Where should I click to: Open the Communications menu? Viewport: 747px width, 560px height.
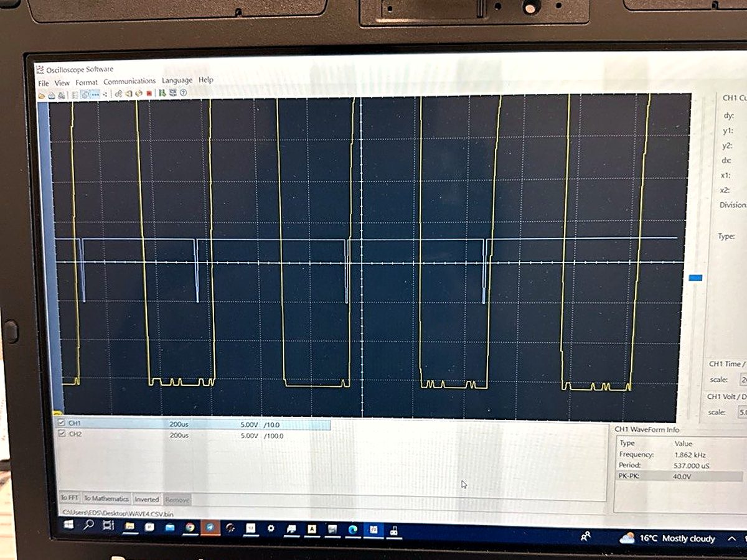[129, 82]
